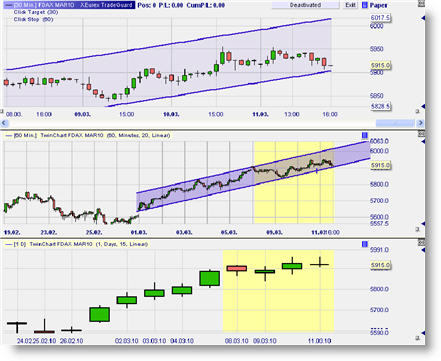The height and width of the screenshot is (361, 441).
Task: Click the Click Stop (60) legend entry
Action: coord(33,19)
